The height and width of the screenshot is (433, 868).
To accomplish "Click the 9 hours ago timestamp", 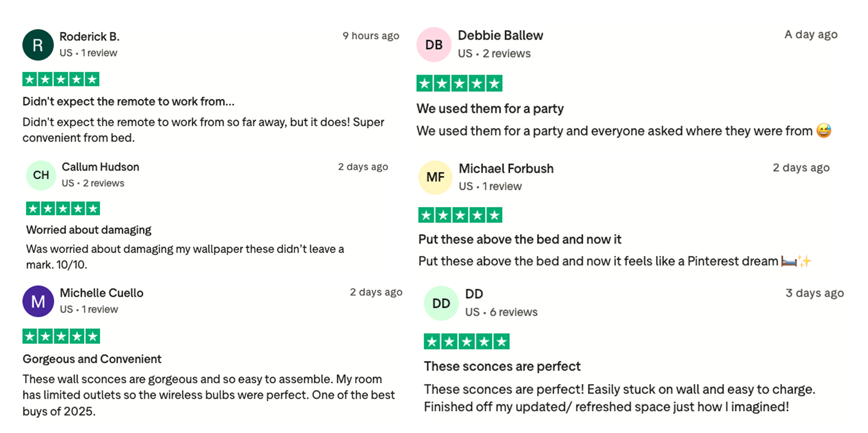I will (371, 36).
